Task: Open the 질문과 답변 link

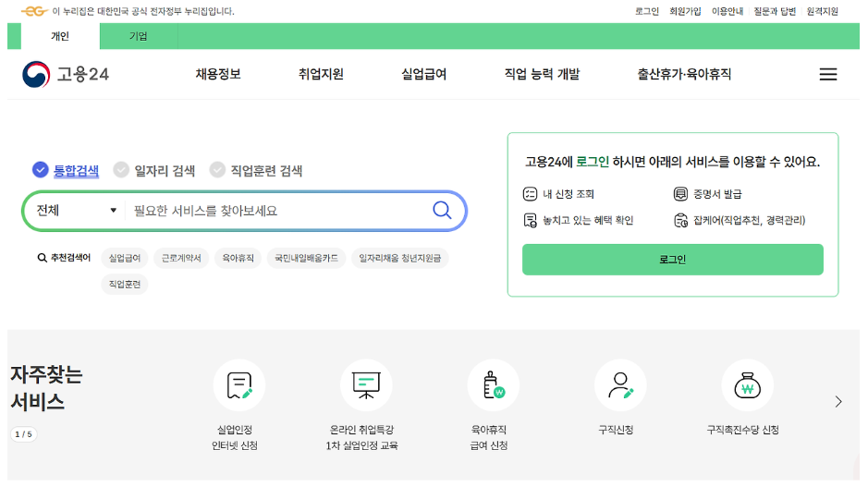Action: point(775,11)
